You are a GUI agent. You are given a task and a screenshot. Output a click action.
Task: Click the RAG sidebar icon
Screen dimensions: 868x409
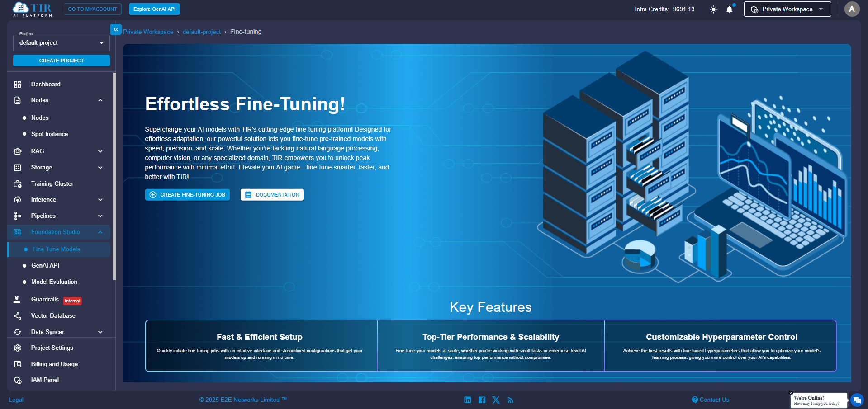tap(18, 151)
